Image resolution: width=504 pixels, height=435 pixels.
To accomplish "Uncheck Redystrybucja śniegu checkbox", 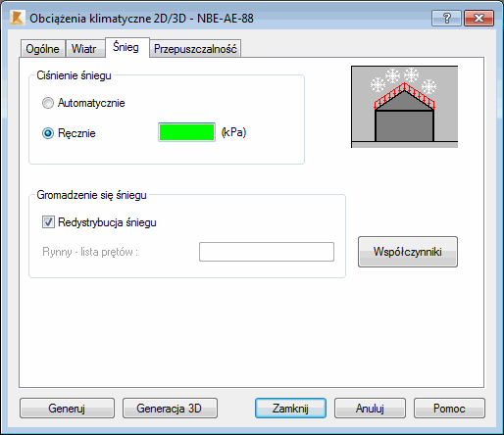I will [48, 222].
